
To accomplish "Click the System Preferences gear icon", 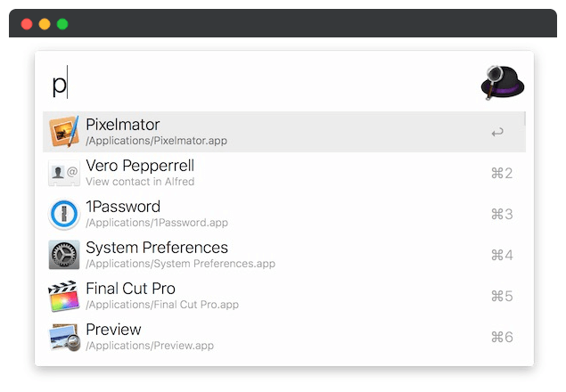I will point(64,255).
